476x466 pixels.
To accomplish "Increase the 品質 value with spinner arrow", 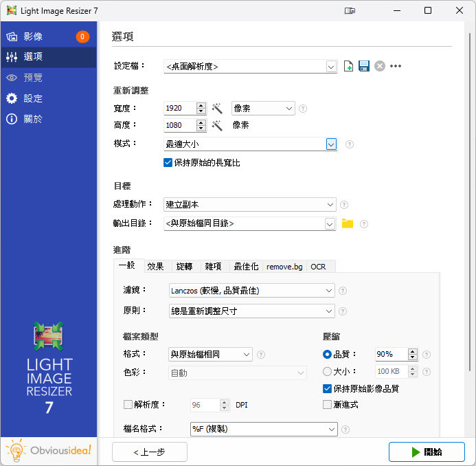I will coord(412,351).
